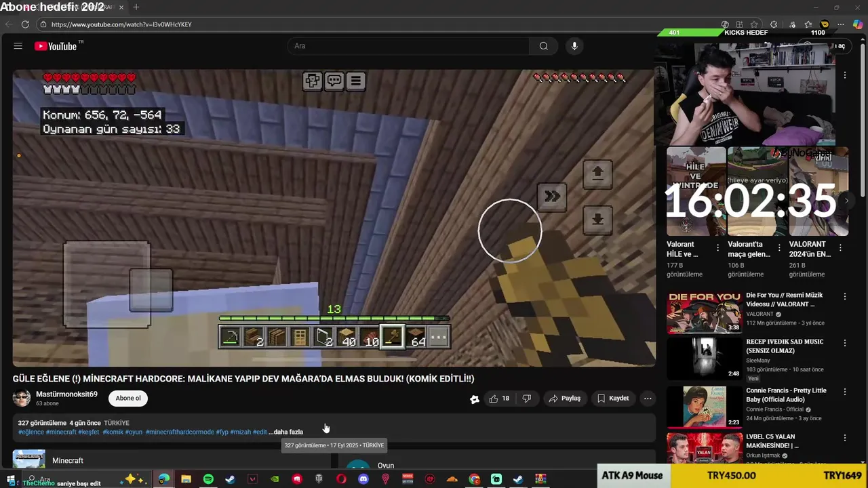Open the Mastürmonoksit69 channel avatar
868x488 pixels.
coord(22,399)
